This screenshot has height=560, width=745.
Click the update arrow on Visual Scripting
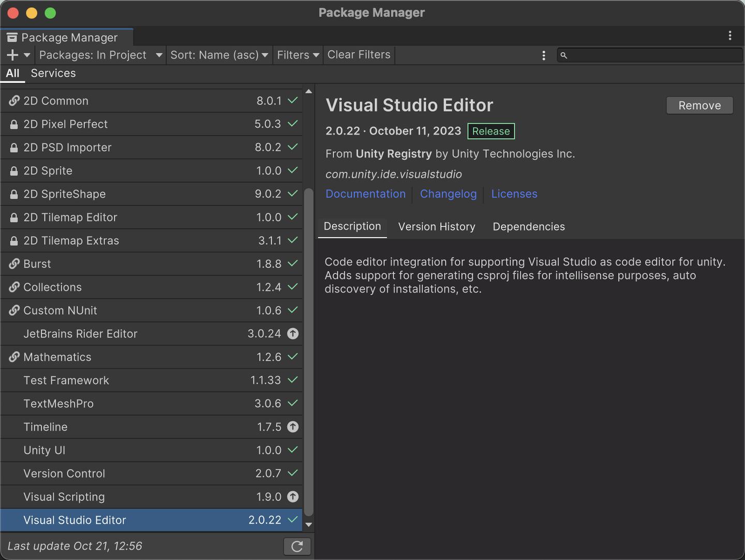292,497
